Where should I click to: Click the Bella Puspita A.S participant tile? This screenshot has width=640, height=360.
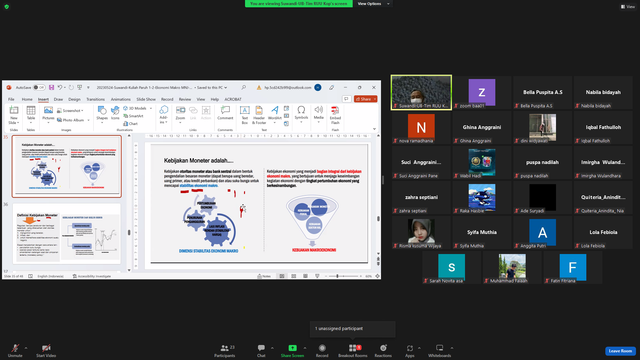542,92
